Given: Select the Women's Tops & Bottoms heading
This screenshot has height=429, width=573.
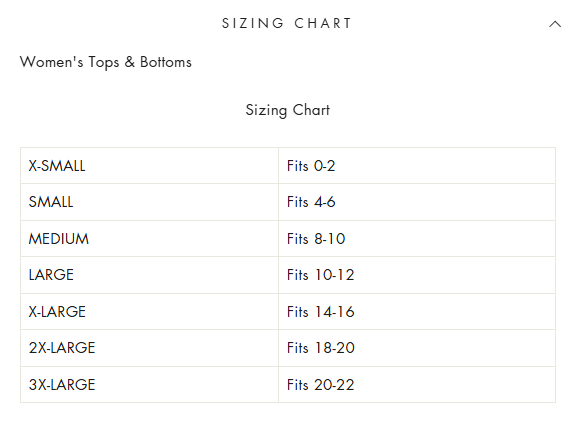Looking at the screenshot, I should [106, 62].
